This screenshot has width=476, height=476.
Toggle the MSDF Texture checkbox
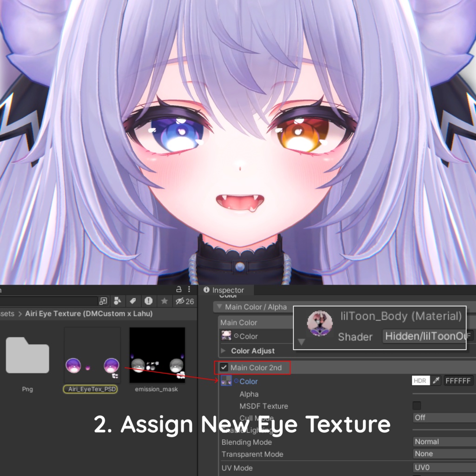[x=417, y=405]
